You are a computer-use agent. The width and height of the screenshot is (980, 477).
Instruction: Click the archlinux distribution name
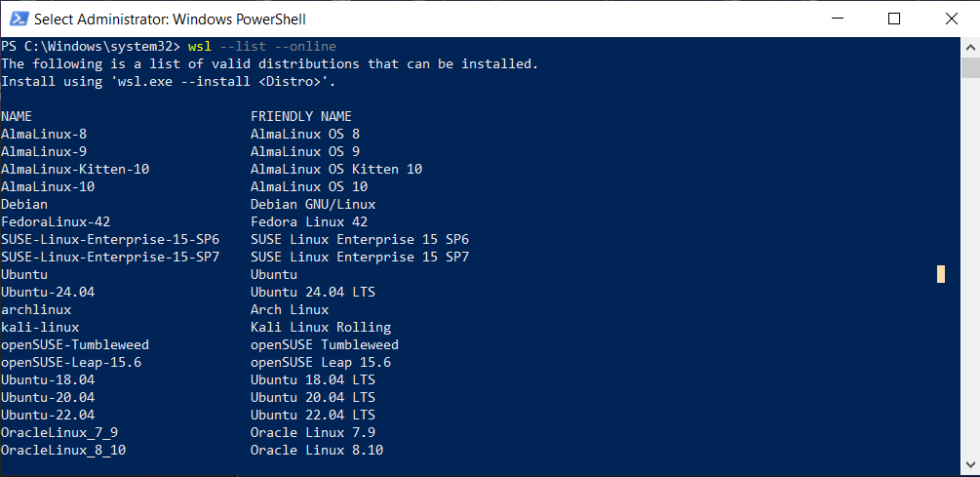pos(36,309)
